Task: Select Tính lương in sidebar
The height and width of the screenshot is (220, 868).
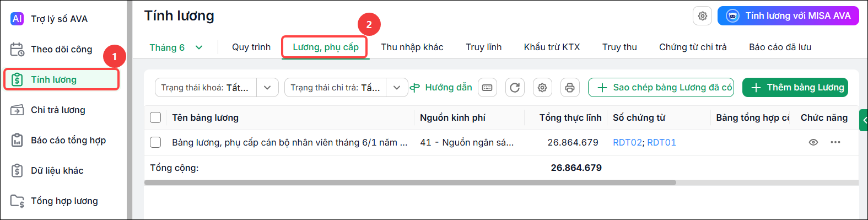Action: [61, 79]
